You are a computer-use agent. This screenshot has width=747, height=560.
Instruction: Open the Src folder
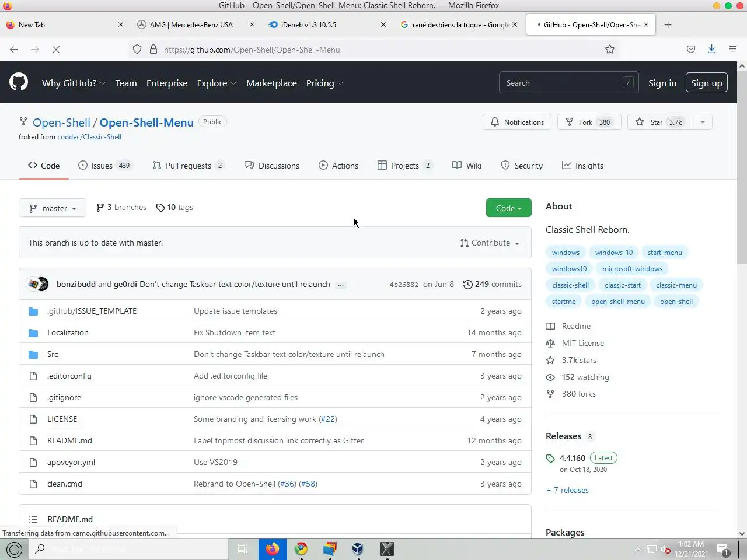tap(53, 354)
